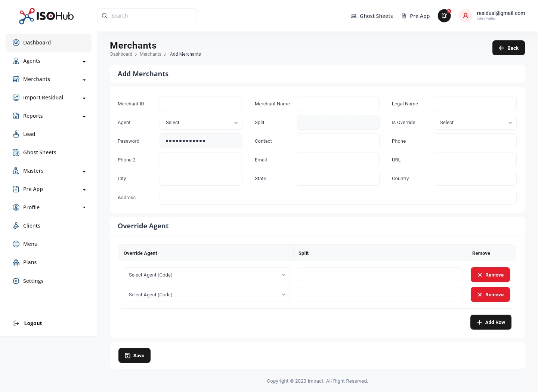Image resolution: width=538 pixels, height=392 pixels.
Task: Expand the Reports submenu arrow
Action: 84,117
